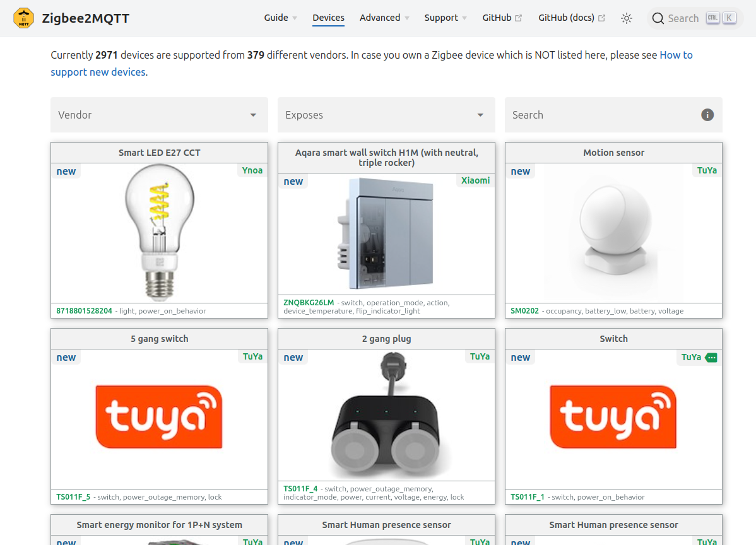Click the green tag icon beside TuYa on Switch card

[x=711, y=358]
